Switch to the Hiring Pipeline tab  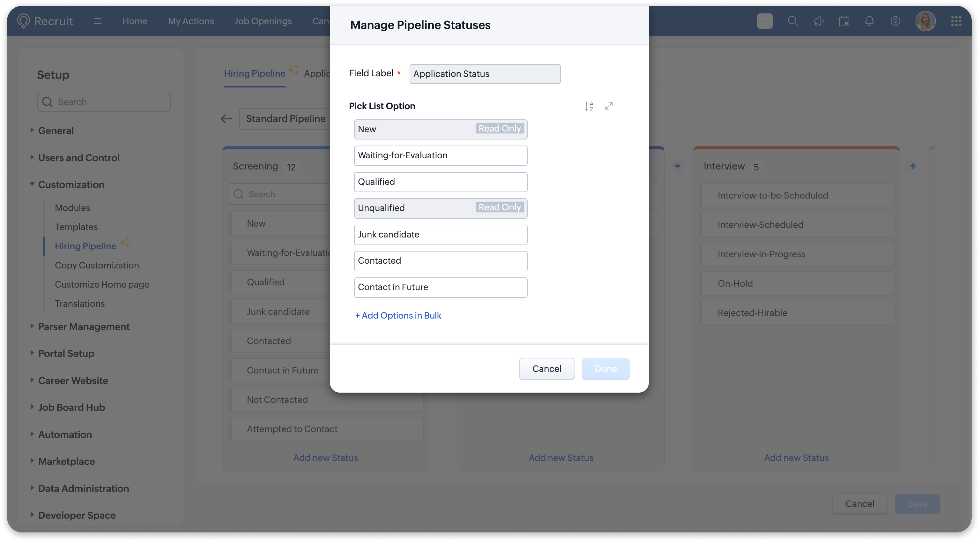click(x=254, y=73)
